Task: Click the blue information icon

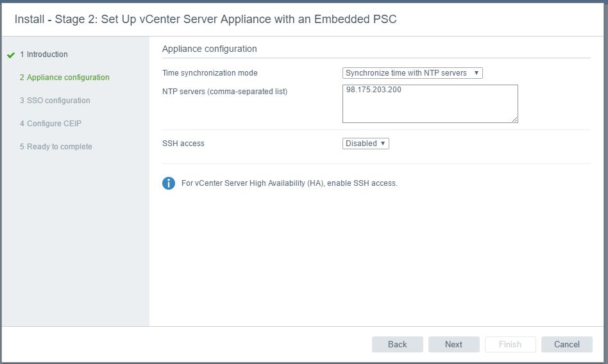Action: click(x=168, y=183)
